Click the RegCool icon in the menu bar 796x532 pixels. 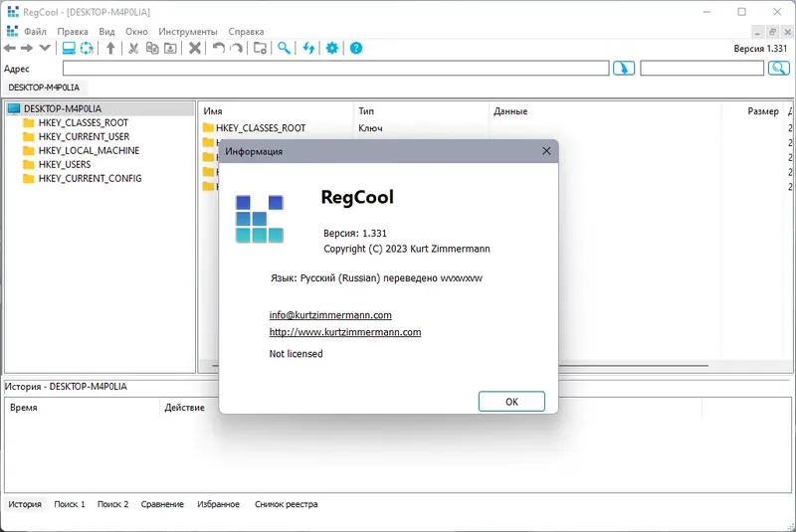pyautogui.click(x=12, y=31)
